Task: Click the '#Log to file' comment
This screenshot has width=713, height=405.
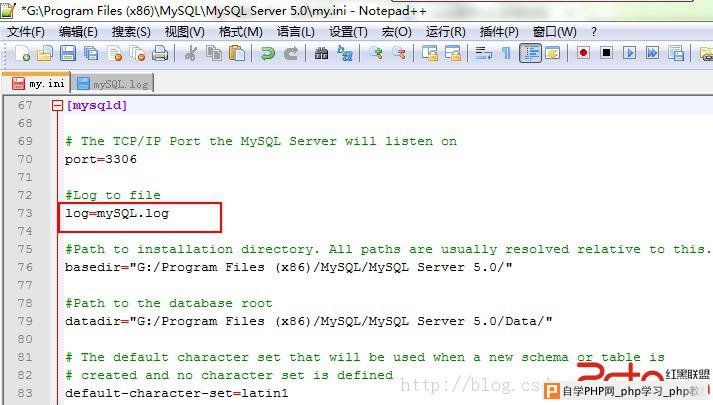Action: click(x=113, y=195)
